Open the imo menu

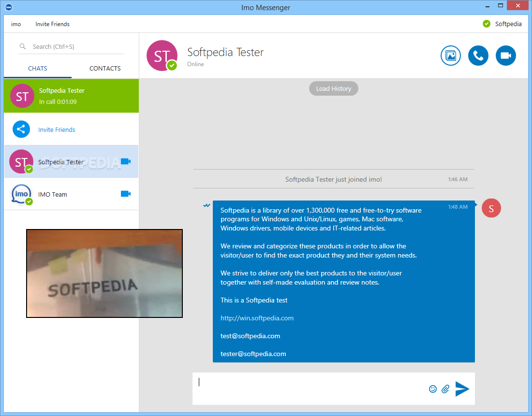coord(16,24)
